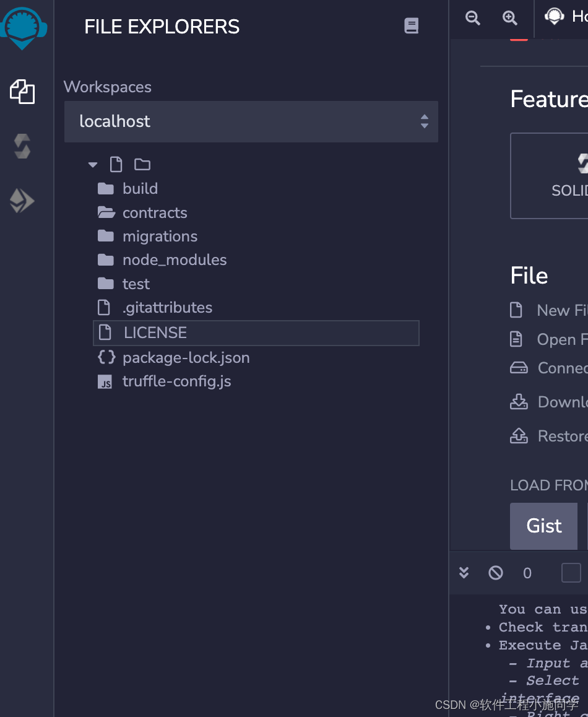588x717 pixels.
Task: Click the Solidity featured plugin card
Action: 549,176
